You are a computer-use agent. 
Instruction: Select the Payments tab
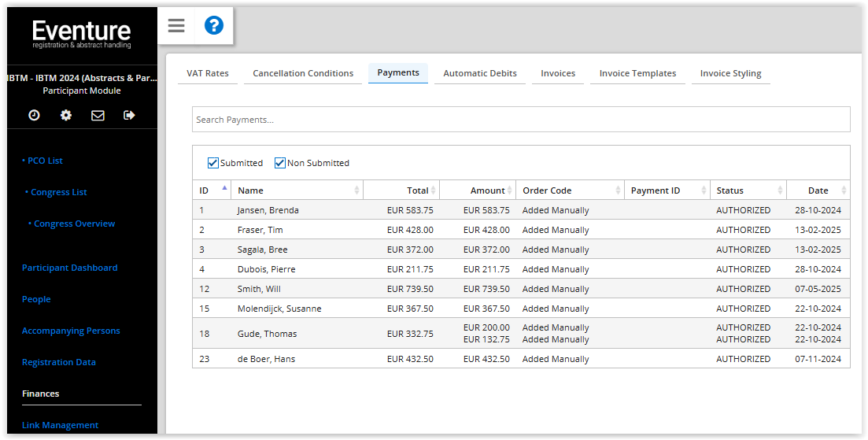click(398, 72)
